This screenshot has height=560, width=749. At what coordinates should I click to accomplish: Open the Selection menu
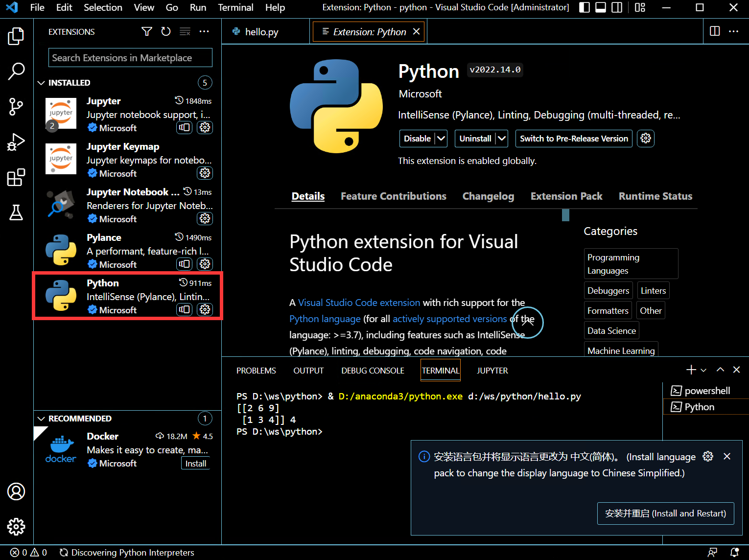click(x=103, y=7)
